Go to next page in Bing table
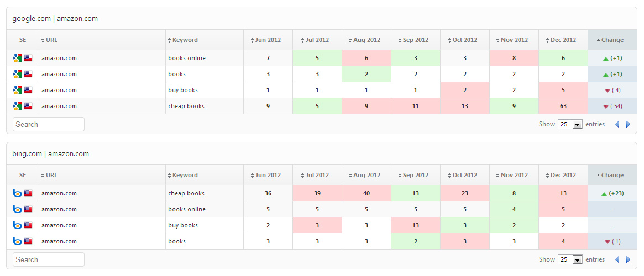This screenshot has height=276, width=644. pos(628,260)
